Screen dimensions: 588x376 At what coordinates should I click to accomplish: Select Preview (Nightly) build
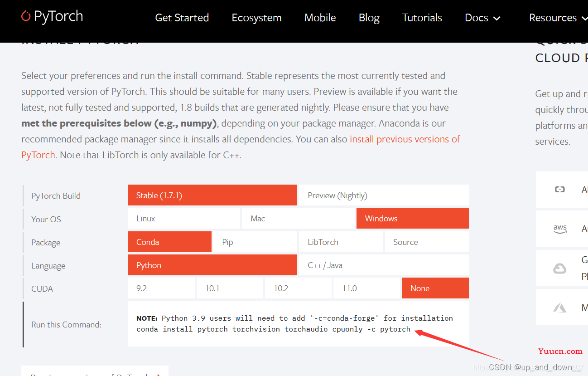(384, 195)
